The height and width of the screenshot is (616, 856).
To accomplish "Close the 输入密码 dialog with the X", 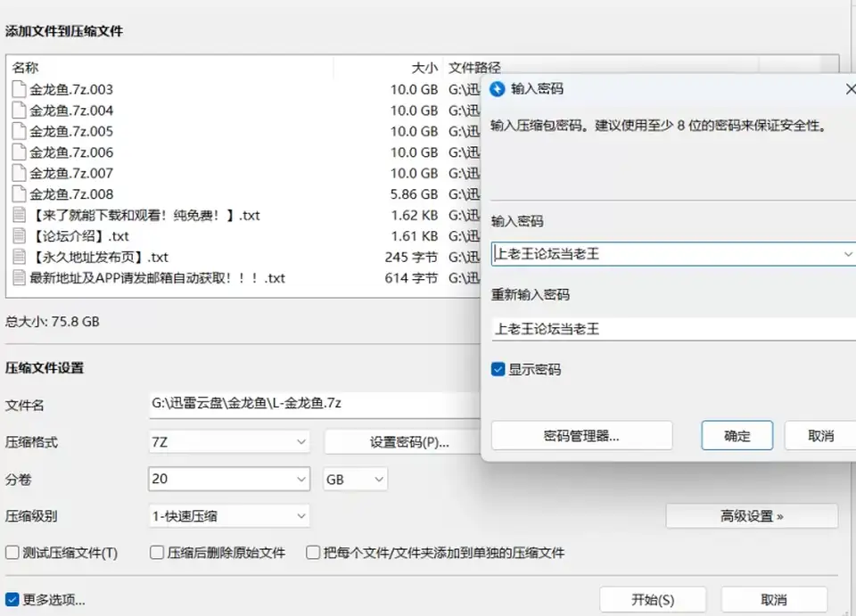I will point(851,89).
